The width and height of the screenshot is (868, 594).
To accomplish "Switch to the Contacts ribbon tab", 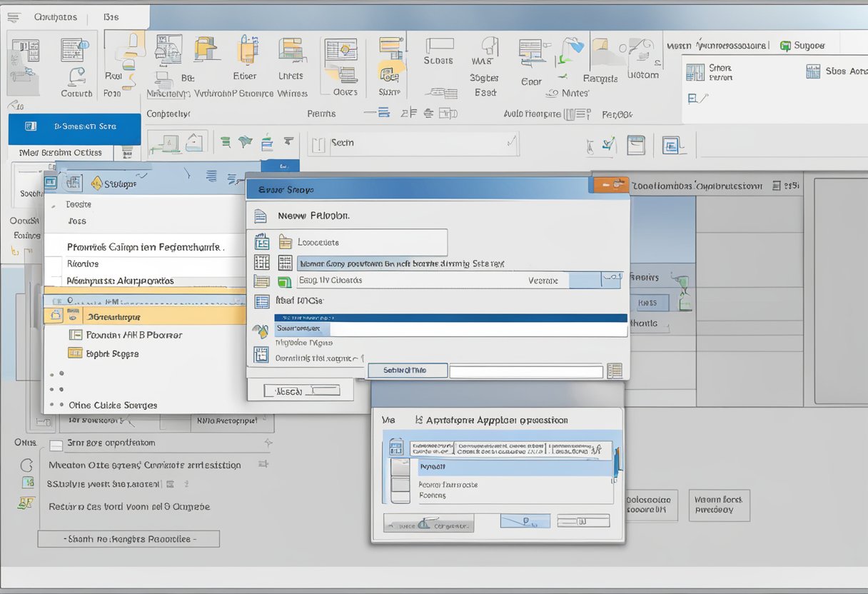I will pos(56,16).
